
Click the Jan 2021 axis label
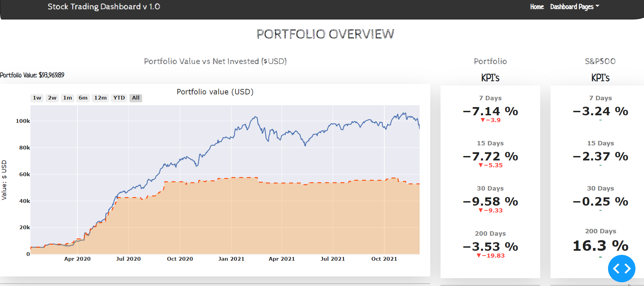(x=231, y=259)
